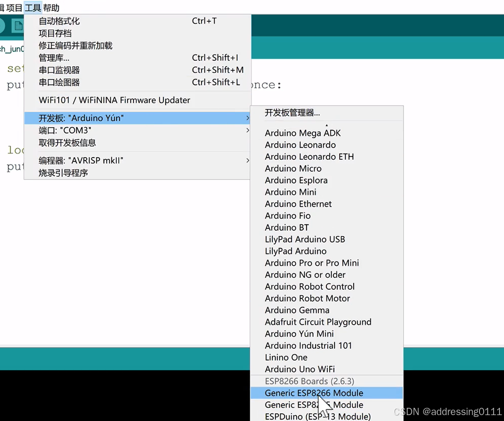This screenshot has height=421, width=504.
Task: Select Generic ESP8285 Module board
Action: click(x=326, y=405)
